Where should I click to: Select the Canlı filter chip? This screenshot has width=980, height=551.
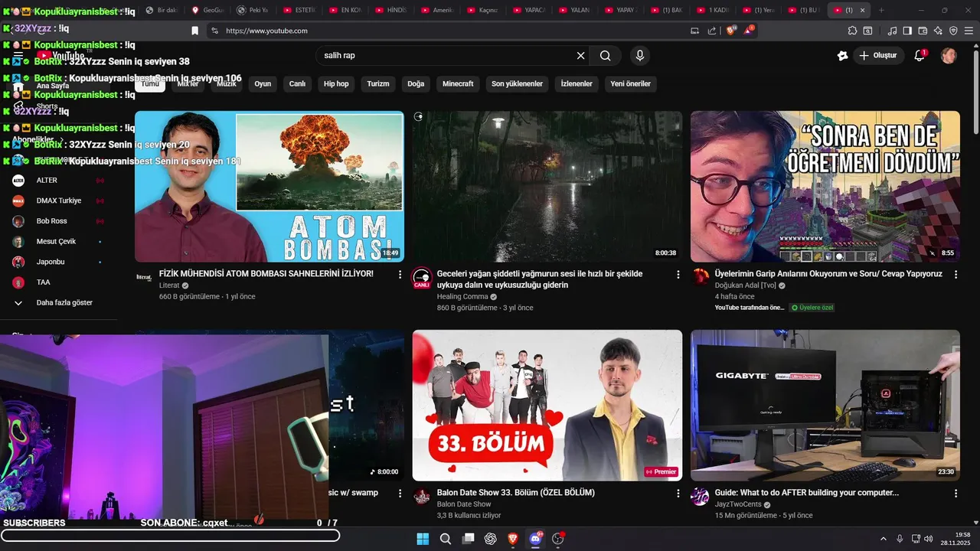pyautogui.click(x=297, y=83)
